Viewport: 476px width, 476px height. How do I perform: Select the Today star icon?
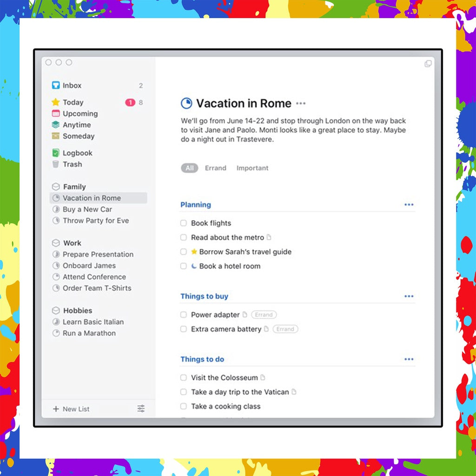(56, 102)
